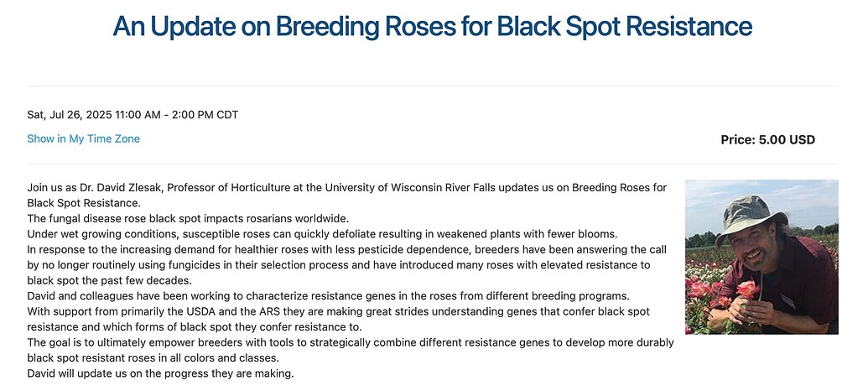Click the 'Join us as Dr. David Zlesak' sentence
Image resolution: width=868 pixels, height=391 pixels.
pyautogui.click(x=347, y=195)
